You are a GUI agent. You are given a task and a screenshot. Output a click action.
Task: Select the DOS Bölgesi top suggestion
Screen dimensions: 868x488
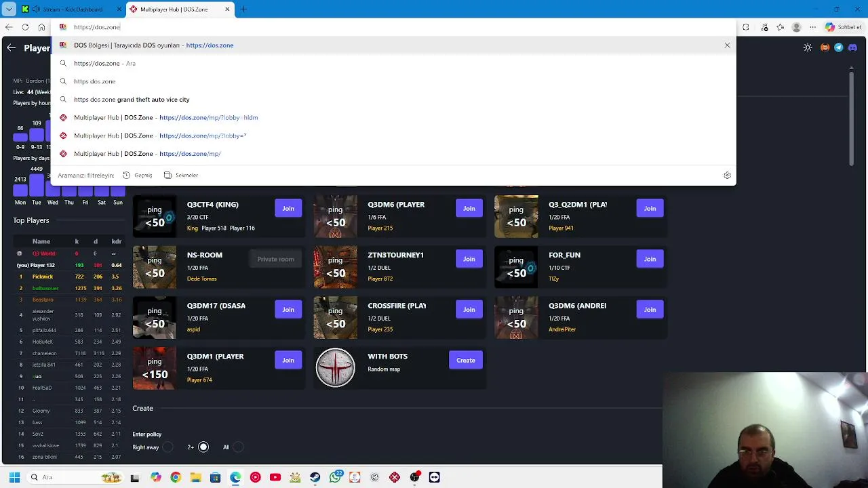click(393, 45)
